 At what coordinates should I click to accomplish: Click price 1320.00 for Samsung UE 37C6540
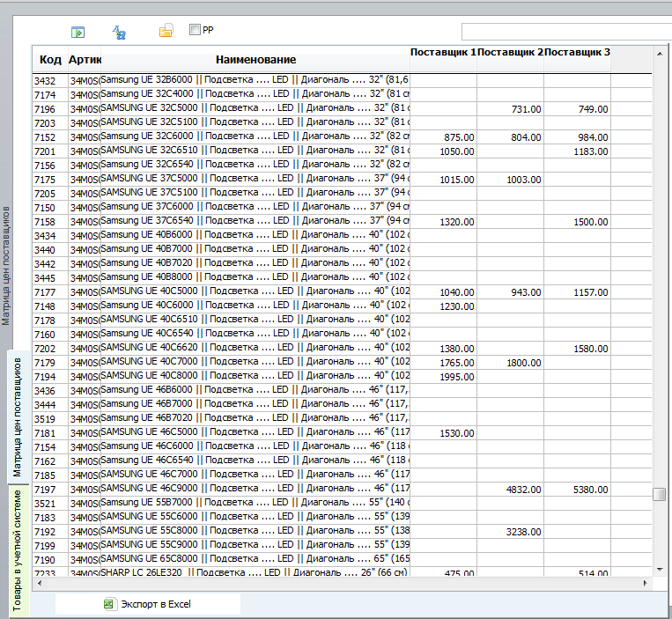click(457, 222)
